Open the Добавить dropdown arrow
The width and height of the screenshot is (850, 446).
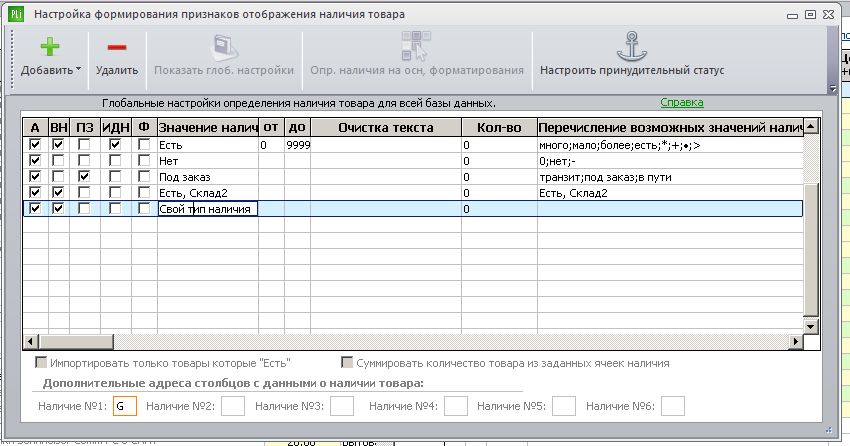(x=79, y=69)
